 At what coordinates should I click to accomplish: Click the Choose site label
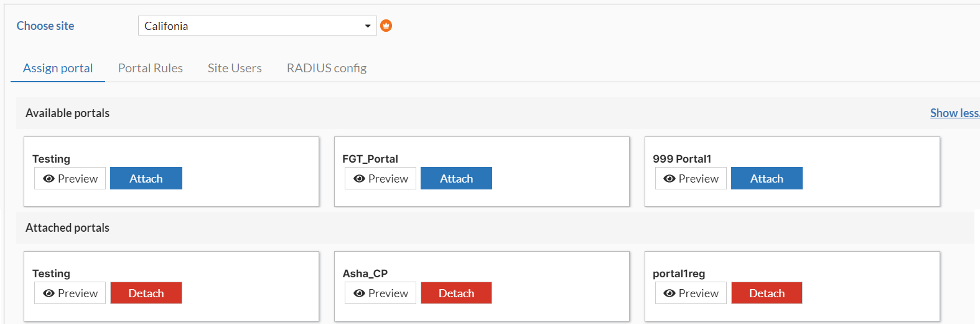[x=45, y=26]
